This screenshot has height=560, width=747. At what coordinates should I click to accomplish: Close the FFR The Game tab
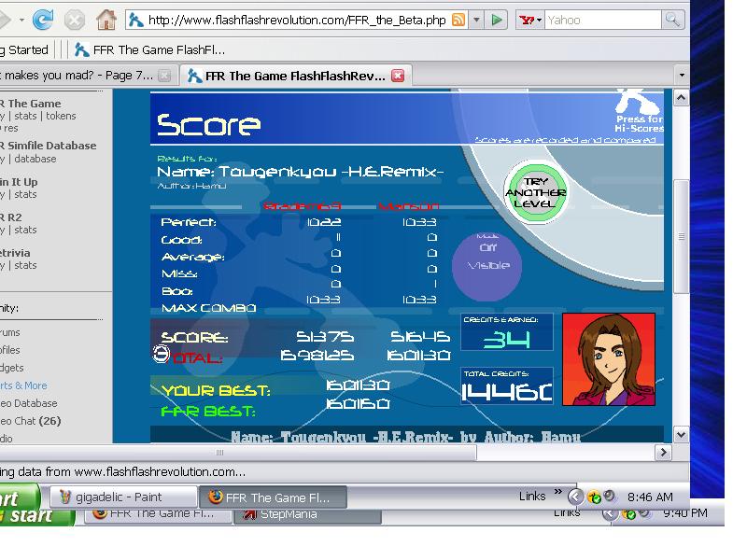398,76
